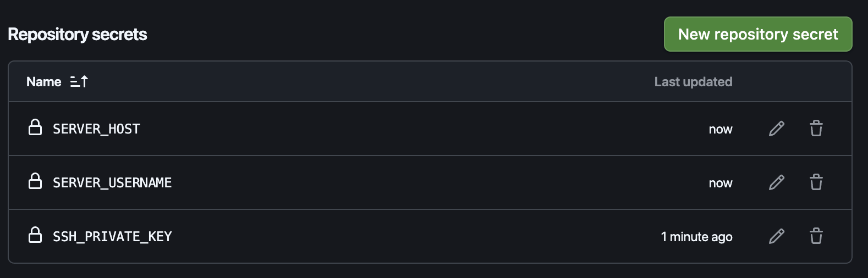This screenshot has width=868, height=278.
Task: Click the Repository secrets heading
Action: (x=78, y=34)
